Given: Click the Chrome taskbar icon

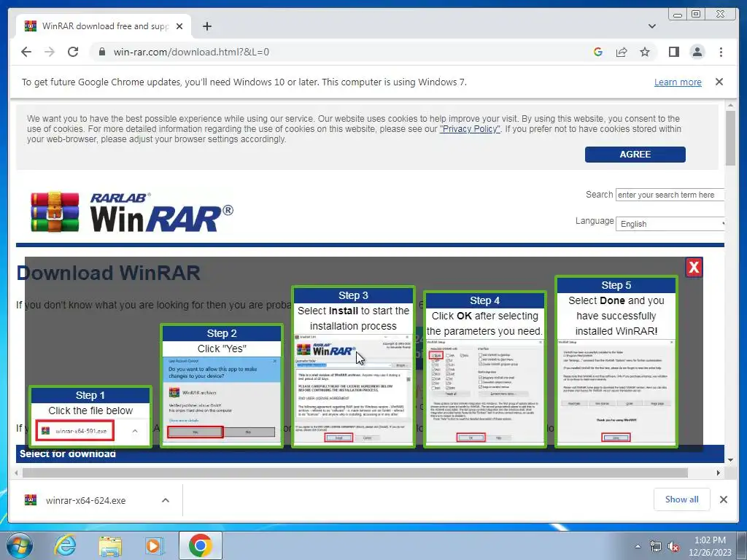Looking at the screenshot, I should point(200,545).
